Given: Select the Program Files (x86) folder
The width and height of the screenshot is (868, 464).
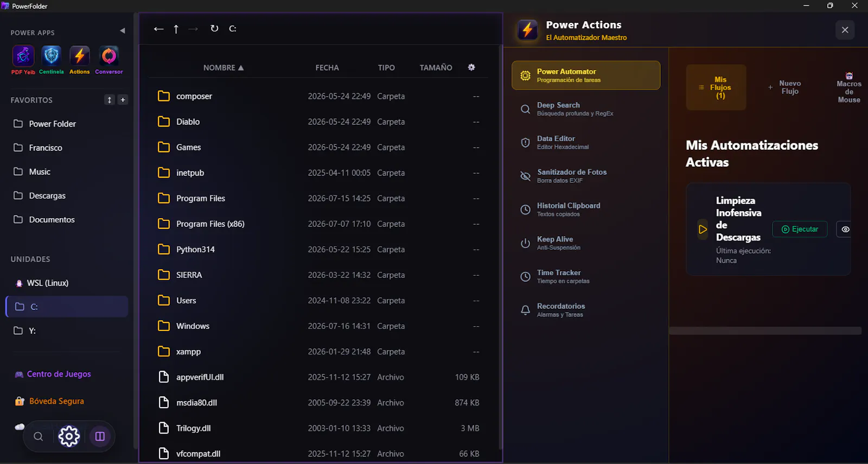Looking at the screenshot, I should (x=318, y=224).
